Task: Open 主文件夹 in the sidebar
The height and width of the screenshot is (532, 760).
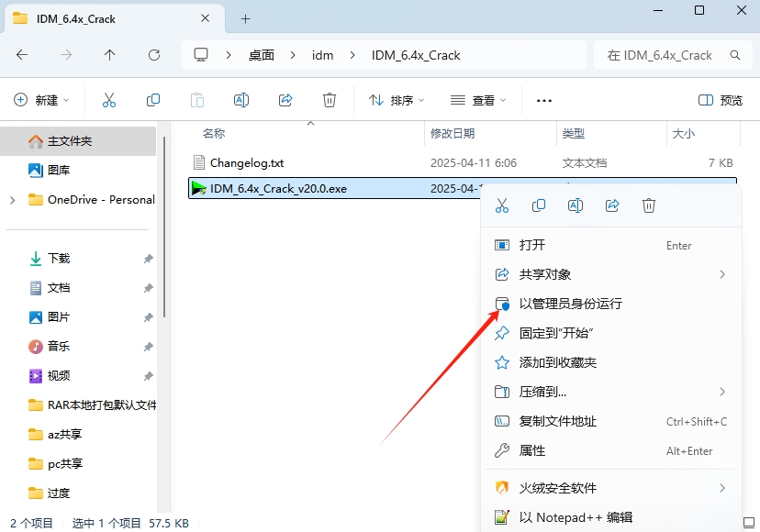Action: click(x=78, y=141)
